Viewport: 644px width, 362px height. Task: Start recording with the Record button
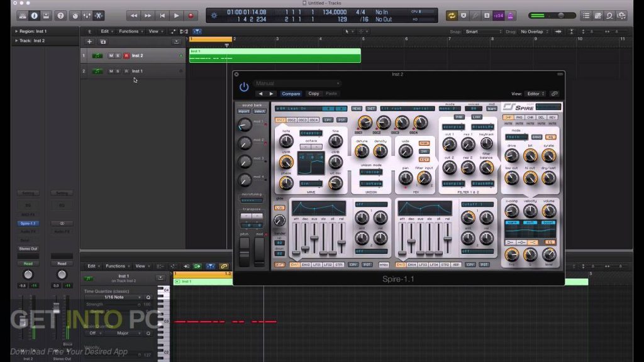coord(191,16)
